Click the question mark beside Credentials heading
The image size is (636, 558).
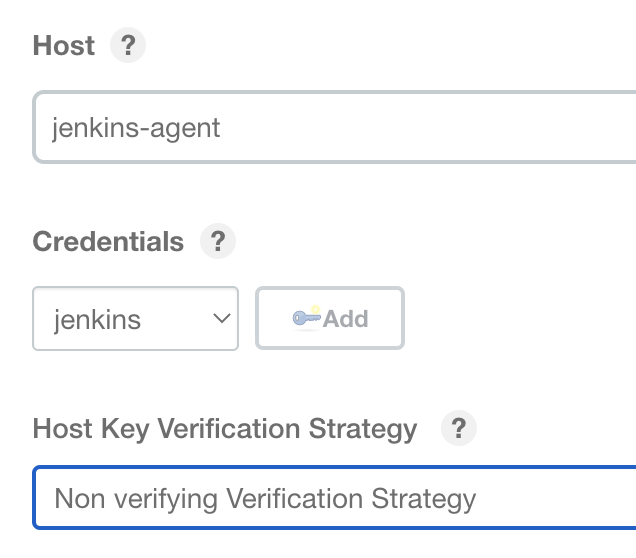(217, 242)
